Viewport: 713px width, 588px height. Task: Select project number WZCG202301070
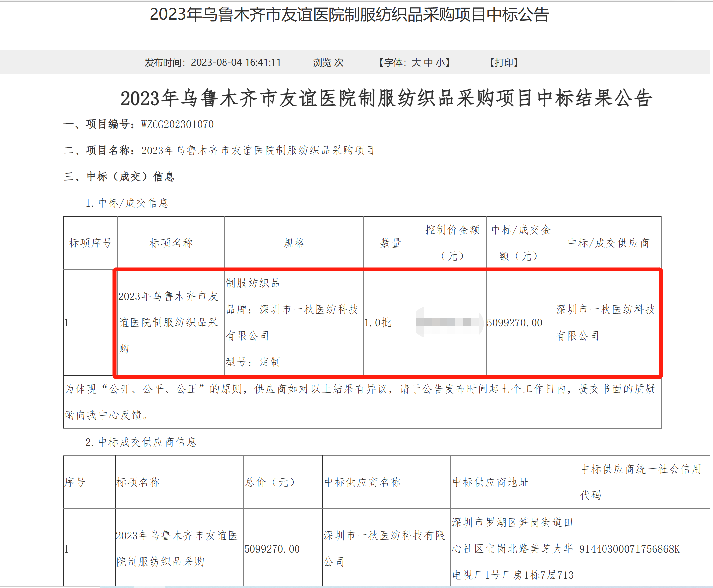(x=178, y=124)
